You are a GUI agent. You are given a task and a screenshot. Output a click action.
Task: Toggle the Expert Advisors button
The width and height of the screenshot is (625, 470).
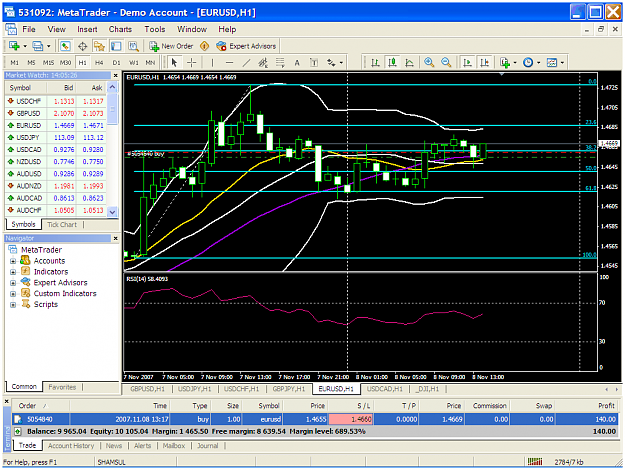246,46
